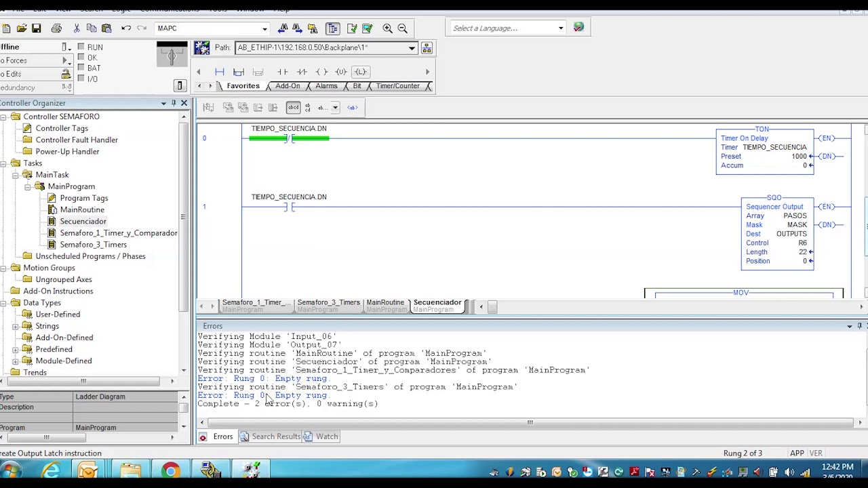Close the Controller Organizer pane
The image size is (868, 488).
click(x=184, y=103)
